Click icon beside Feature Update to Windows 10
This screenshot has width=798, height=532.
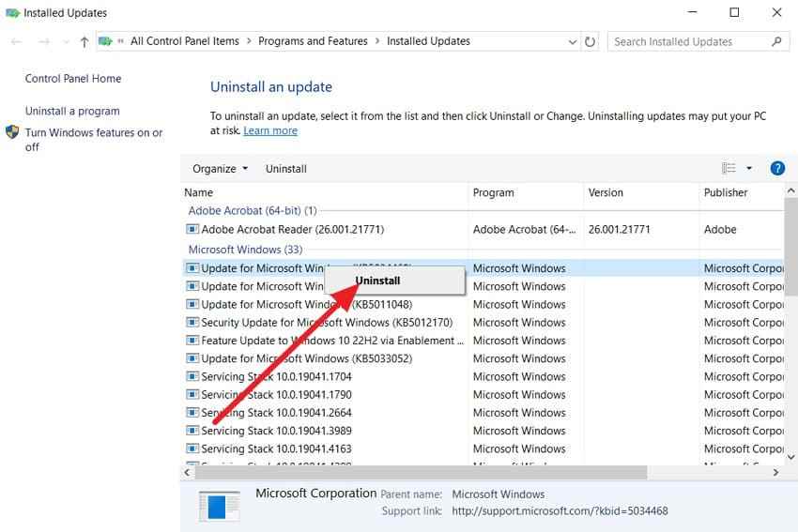pos(192,341)
